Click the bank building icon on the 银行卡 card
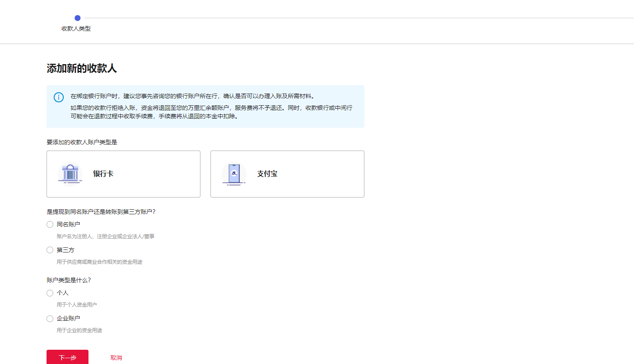This screenshot has height=364, width=634. coord(70,173)
